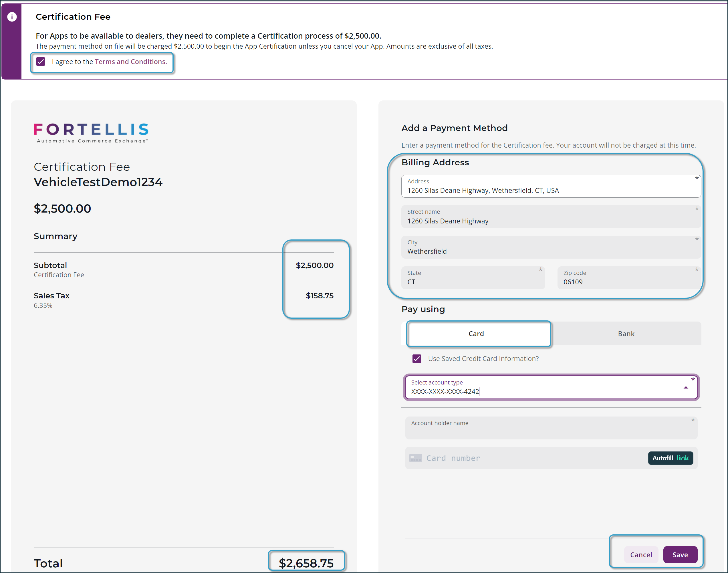Click the credit card icon in card number field
The width and height of the screenshot is (728, 573).
(415, 458)
